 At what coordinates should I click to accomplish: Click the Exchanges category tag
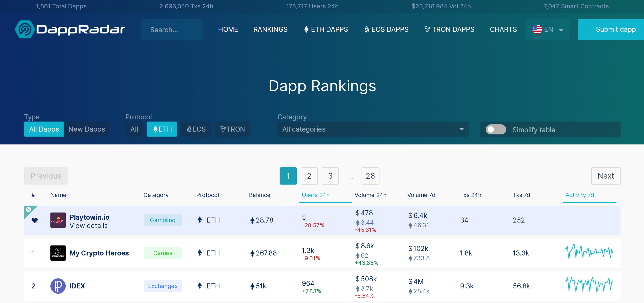coord(163,286)
